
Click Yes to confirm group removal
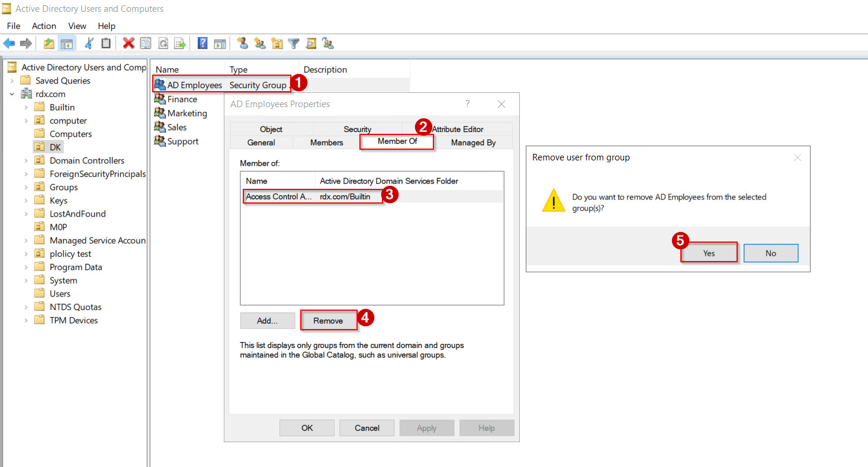[708, 252]
